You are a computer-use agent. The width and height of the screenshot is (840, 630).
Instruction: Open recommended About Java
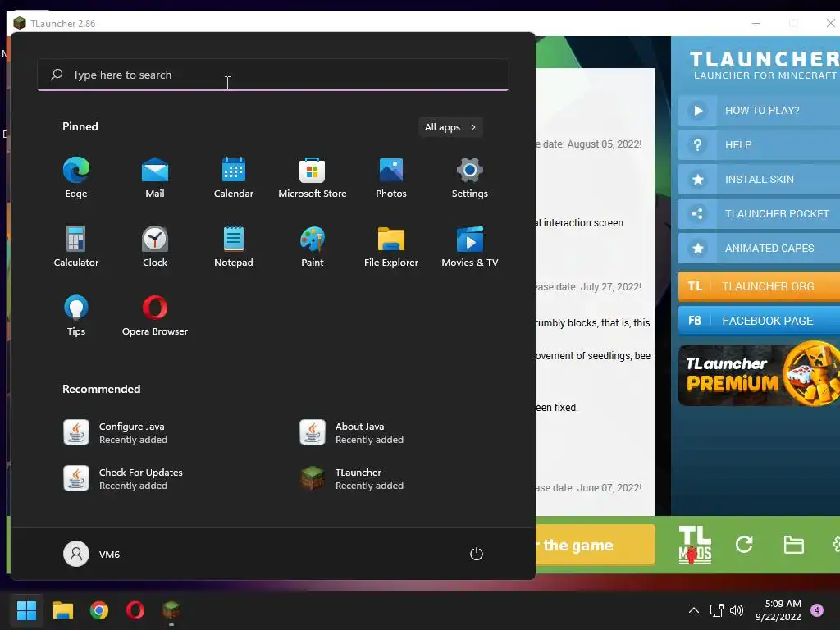(x=351, y=433)
